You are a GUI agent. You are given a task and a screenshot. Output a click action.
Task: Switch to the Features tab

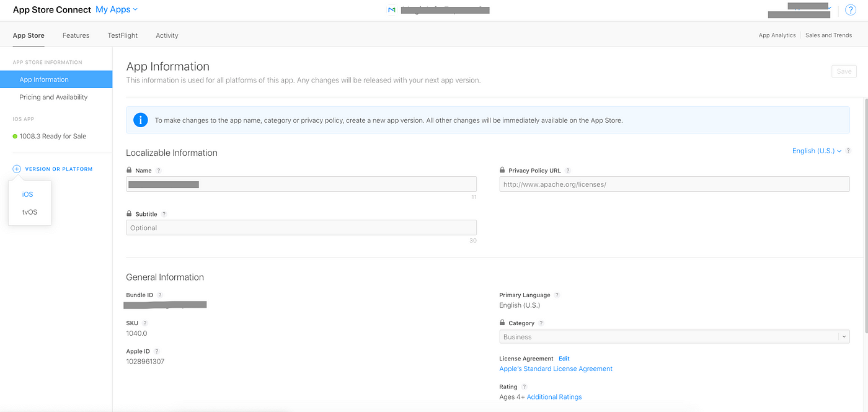coord(76,35)
